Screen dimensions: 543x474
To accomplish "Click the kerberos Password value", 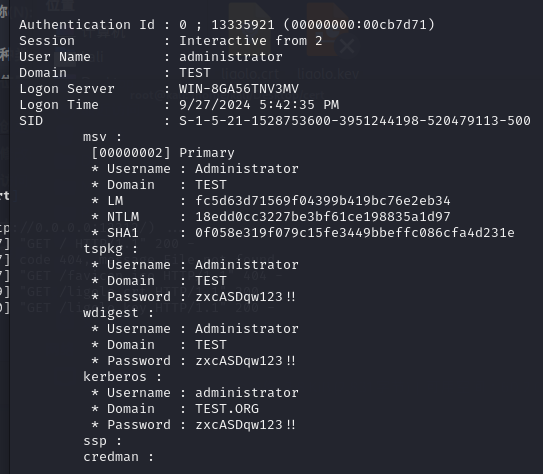I will click(245, 425).
